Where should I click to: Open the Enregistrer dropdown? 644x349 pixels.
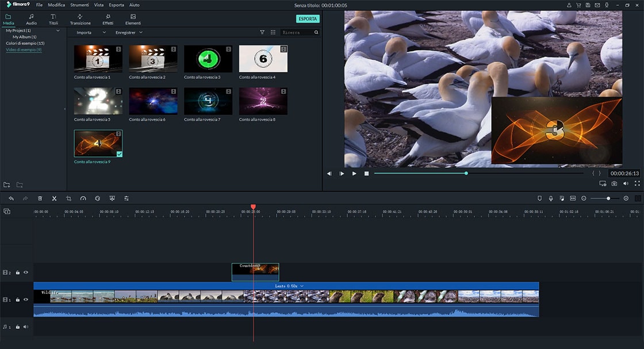129,32
